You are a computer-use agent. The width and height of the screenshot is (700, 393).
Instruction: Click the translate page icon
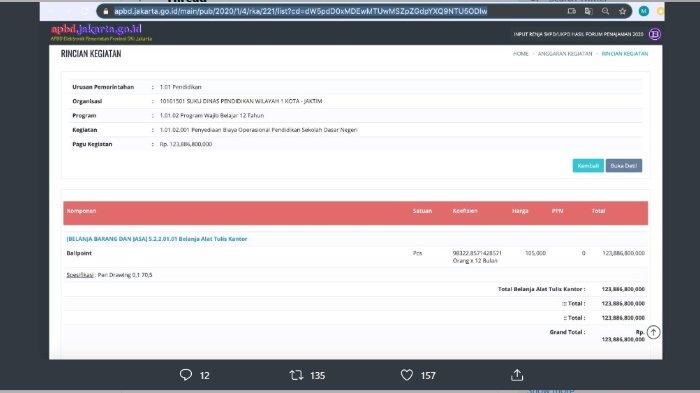pyautogui.click(x=588, y=11)
